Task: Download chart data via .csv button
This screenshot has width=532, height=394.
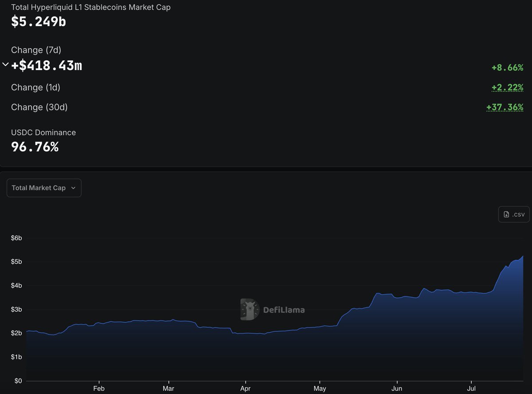Action: pos(514,214)
